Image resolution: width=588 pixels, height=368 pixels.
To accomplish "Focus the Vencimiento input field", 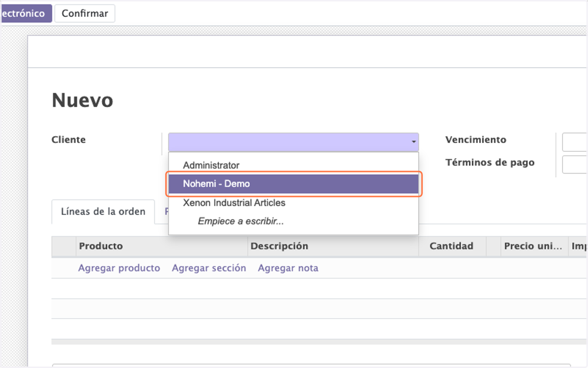I will (x=575, y=142).
